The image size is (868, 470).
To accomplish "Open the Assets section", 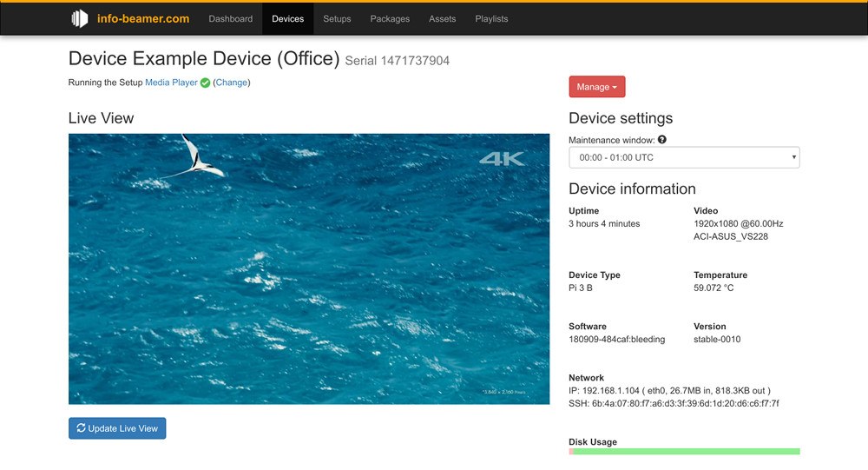I will 442,18.
